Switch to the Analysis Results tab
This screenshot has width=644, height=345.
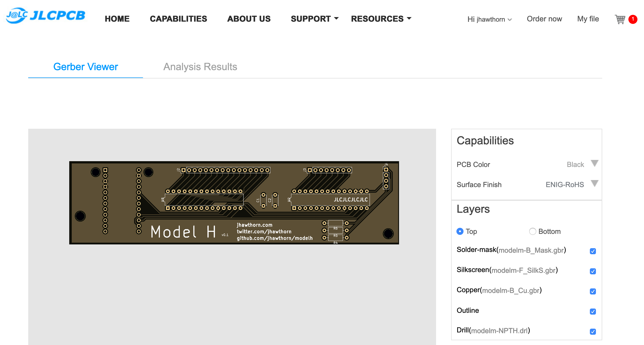pos(200,67)
